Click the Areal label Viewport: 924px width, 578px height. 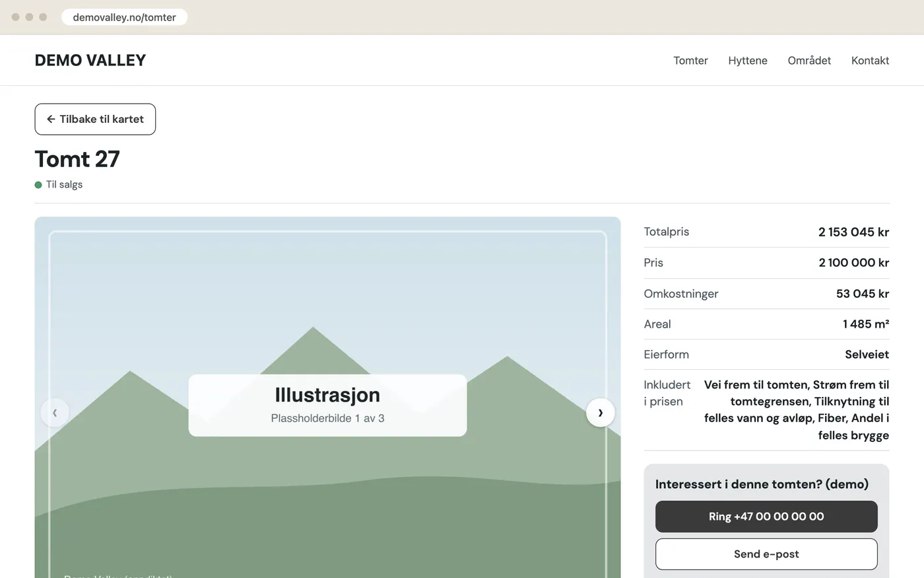point(657,324)
